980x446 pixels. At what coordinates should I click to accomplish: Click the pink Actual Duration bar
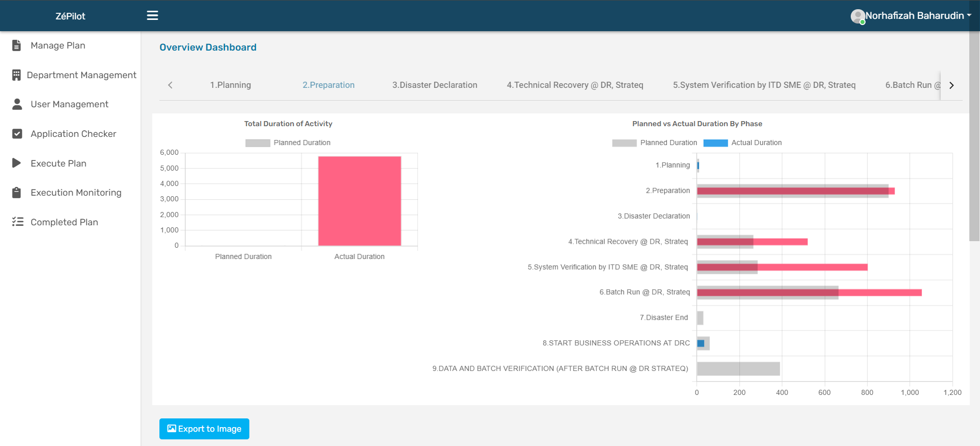click(x=359, y=201)
